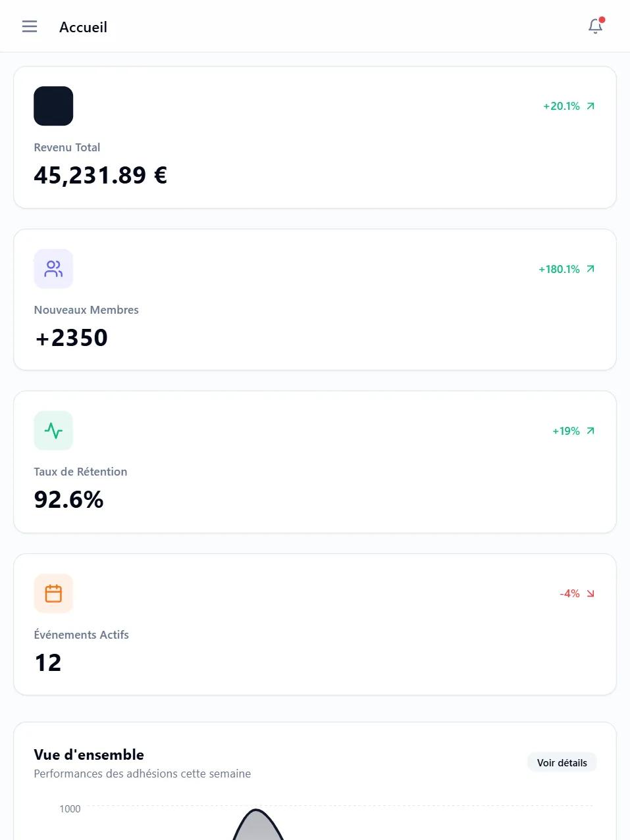Open notifications via the bell icon
Viewport: 630px width, 840px height.
[x=594, y=26]
